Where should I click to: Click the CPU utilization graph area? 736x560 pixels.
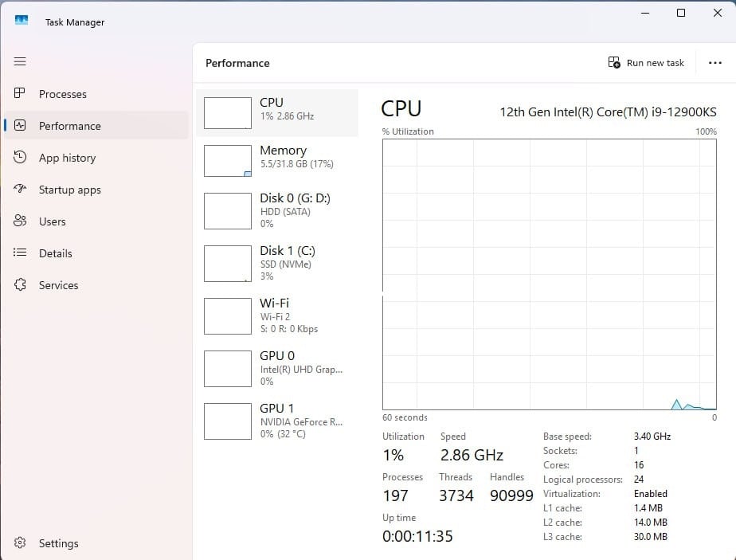pos(549,274)
